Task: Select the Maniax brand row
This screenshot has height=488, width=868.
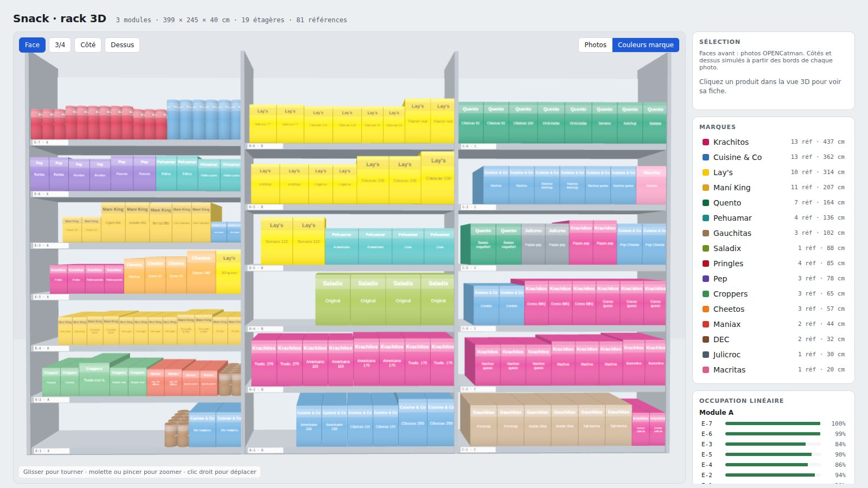Action: click(773, 324)
